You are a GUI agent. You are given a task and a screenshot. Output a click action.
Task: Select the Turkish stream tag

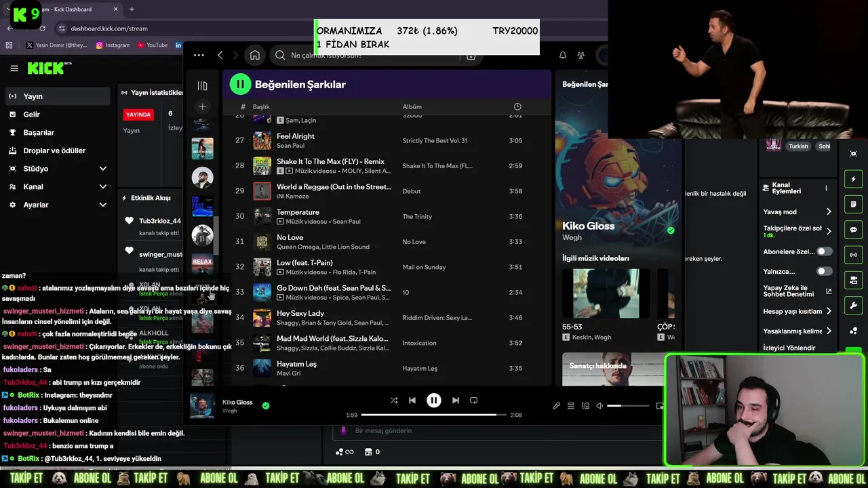click(798, 146)
